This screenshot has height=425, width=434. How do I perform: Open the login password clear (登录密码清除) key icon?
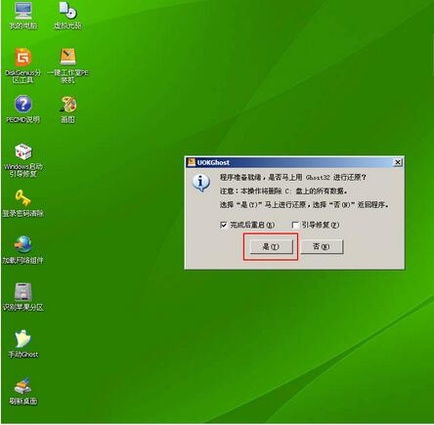pyautogui.click(x=23, y=203)
